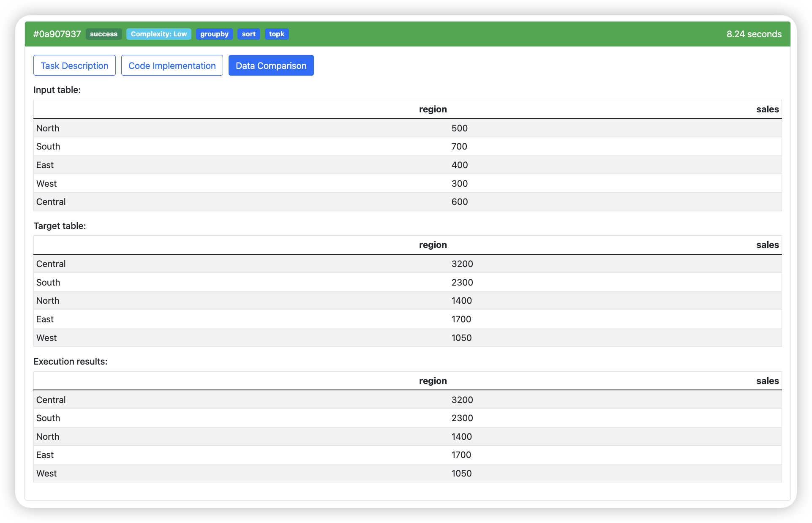Select the Data Comparison tab
The height and width of the screenshot is (523, 812).
pos(271,65)
